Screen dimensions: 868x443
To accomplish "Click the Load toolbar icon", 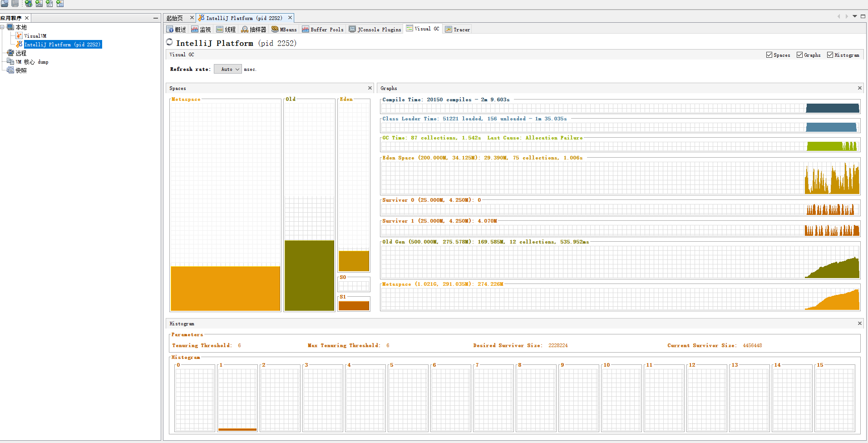I will coord(5,3).
